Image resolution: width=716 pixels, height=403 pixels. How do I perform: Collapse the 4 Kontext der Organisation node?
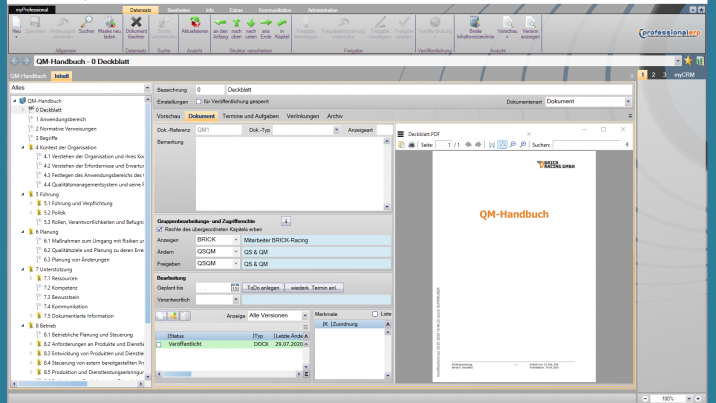click(x=23, y=148)
